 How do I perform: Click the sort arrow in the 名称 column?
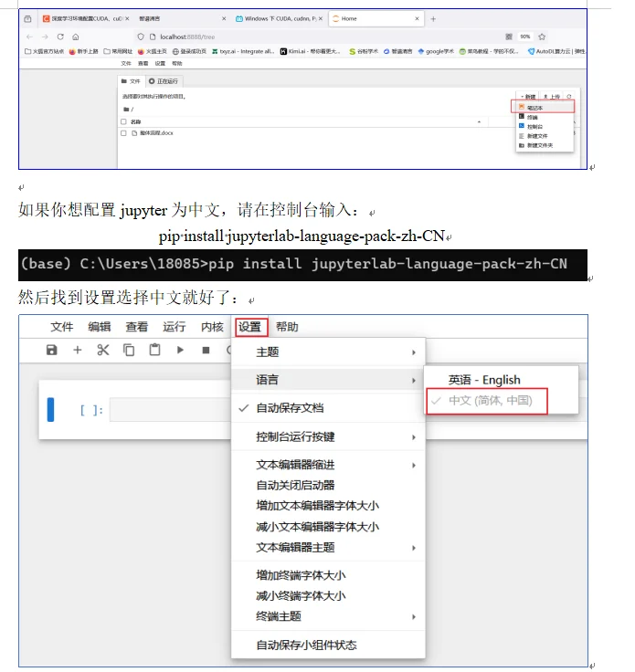[x=479, y=122]
